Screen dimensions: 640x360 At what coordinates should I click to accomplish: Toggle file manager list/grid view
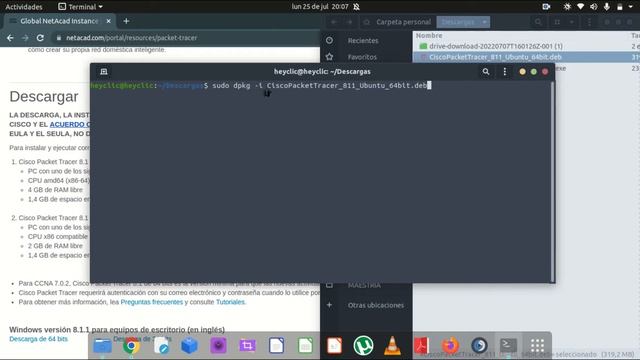557,22
